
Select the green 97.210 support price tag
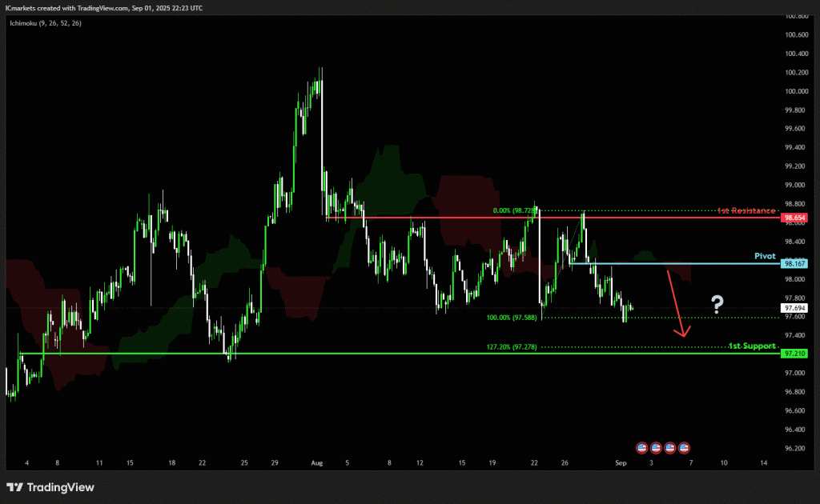point(794,354)
